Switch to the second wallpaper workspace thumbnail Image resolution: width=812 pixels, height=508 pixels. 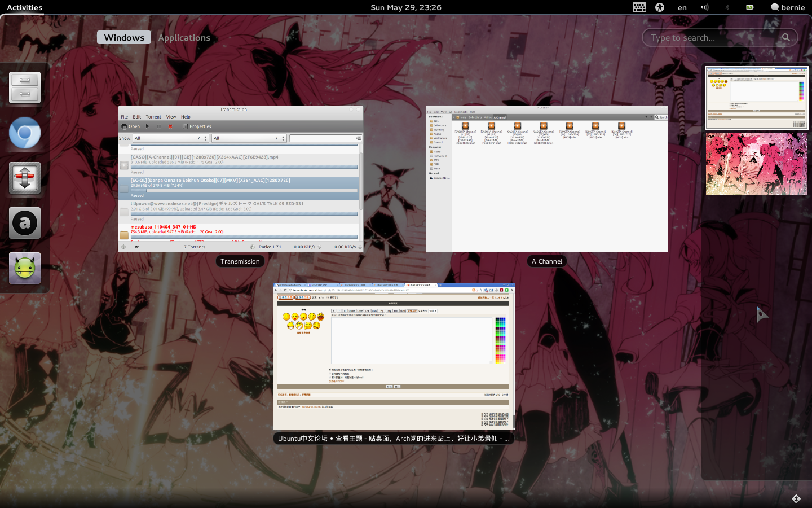pos(756,164)
